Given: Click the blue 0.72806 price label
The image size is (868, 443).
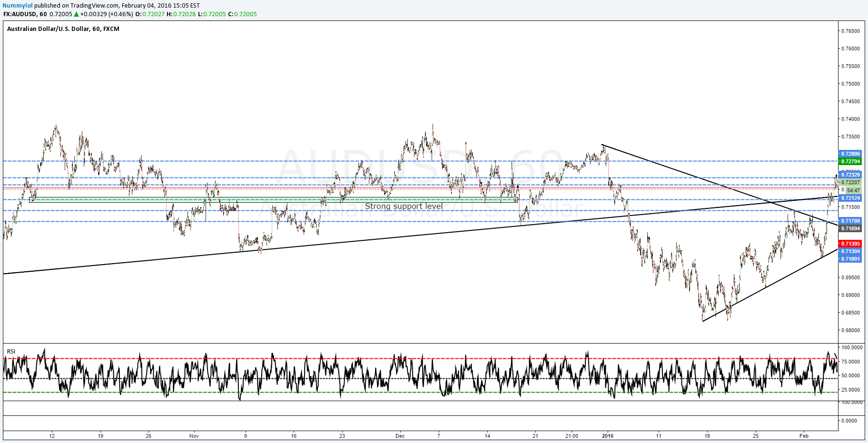Looking at the screenshot, I should (850, 154).
